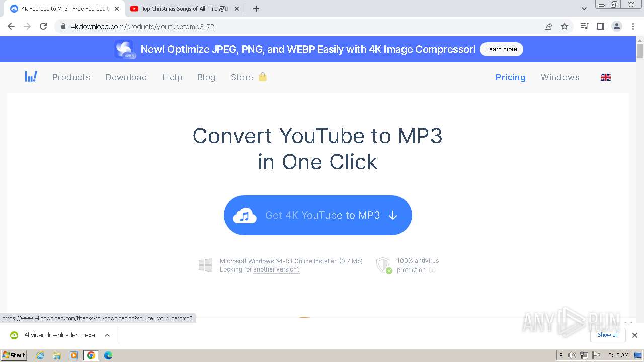The height and width of the screenshot is (362, 644).
Task: Toggle the browser side panel
Action: tap(600, 26)
